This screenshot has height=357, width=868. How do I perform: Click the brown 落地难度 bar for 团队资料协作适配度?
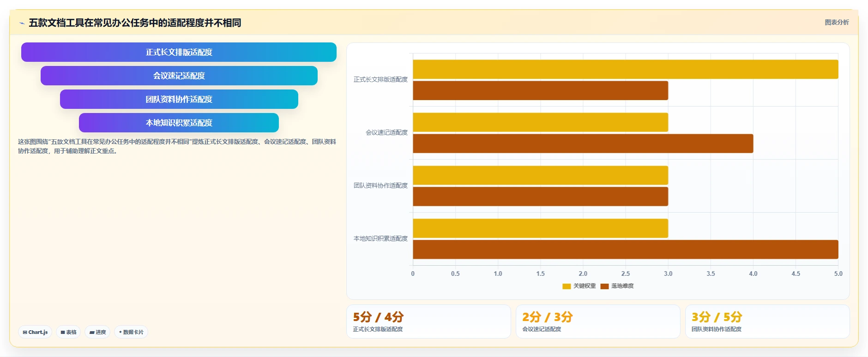(540, 196)
